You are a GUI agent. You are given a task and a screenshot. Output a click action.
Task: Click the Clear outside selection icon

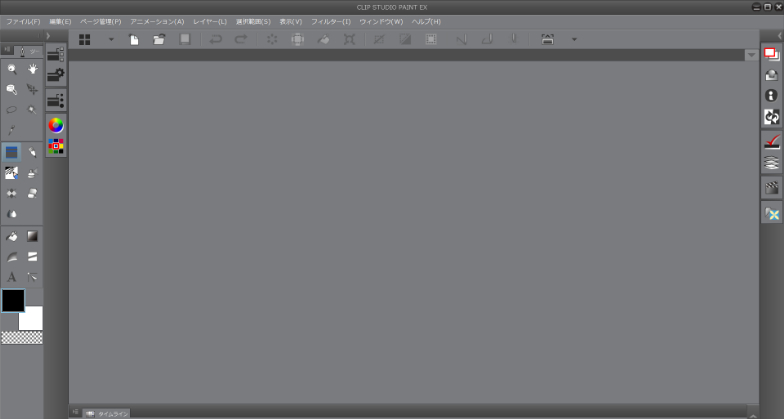tap(298, 40)
